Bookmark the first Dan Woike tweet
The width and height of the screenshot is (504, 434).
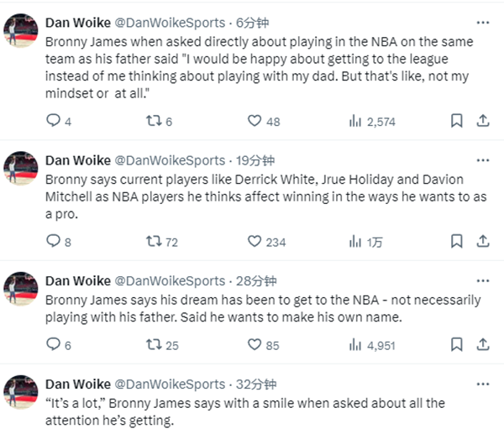coord(456,121)
